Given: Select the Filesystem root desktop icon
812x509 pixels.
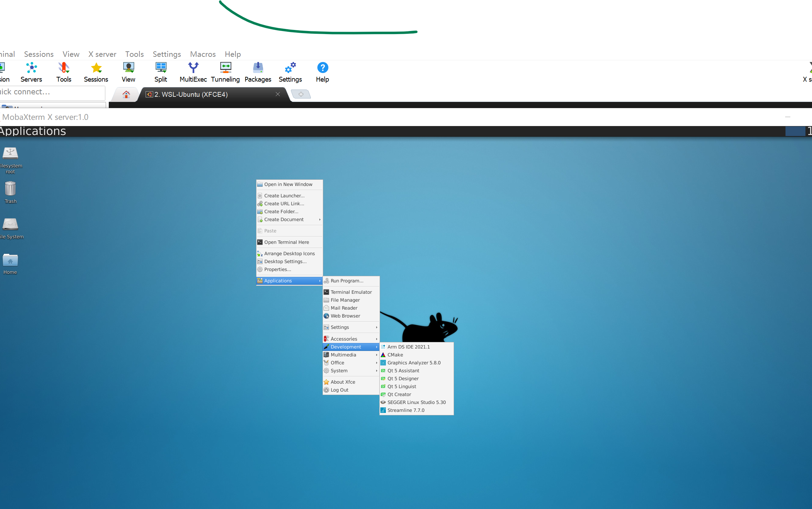Looking at the screenshot, I should click(10, 160).
